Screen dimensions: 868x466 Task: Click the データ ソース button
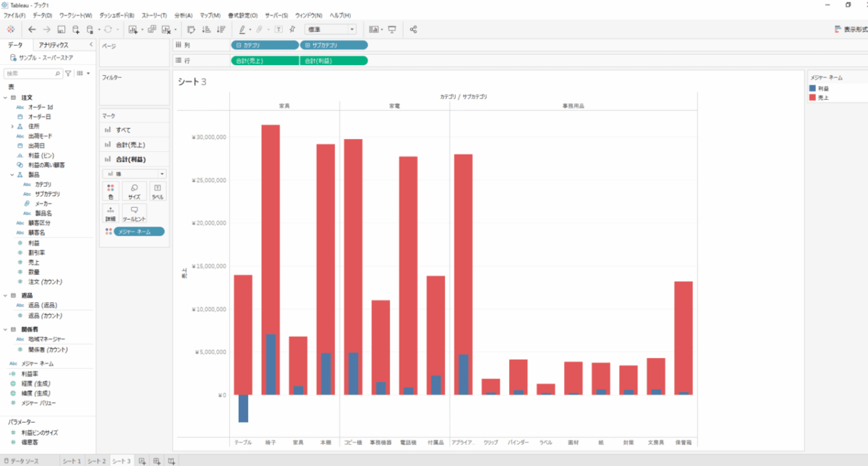(x=22, y=461)
